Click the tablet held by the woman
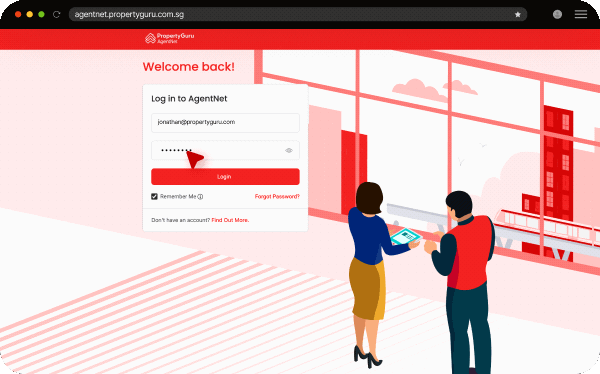 [406, 236]
